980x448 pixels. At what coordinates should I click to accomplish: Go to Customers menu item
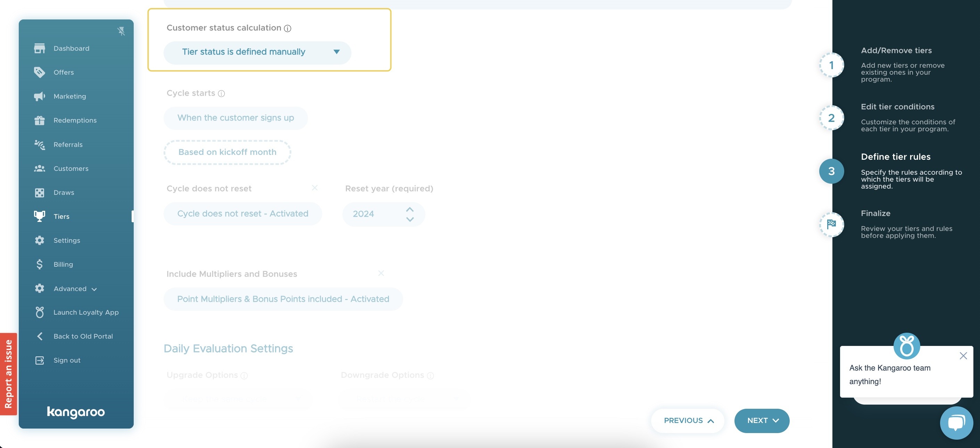(x=71, y=168)
